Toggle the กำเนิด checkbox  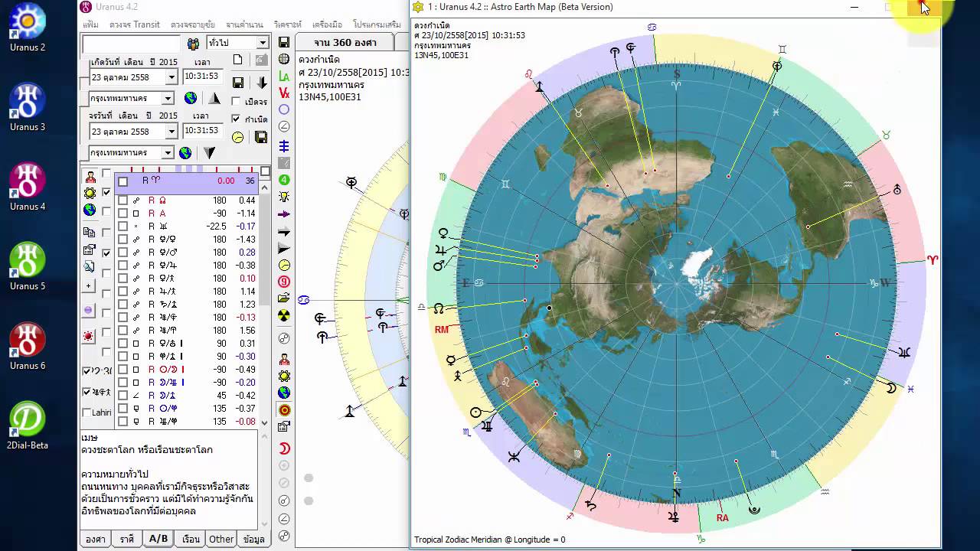237,119
